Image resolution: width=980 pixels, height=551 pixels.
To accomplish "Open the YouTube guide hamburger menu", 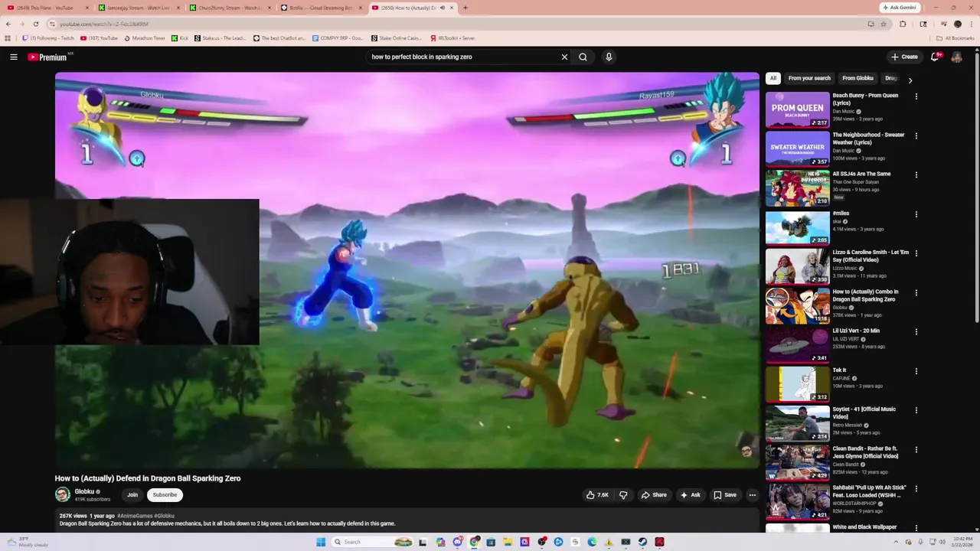I will click(x=14, y=57).
